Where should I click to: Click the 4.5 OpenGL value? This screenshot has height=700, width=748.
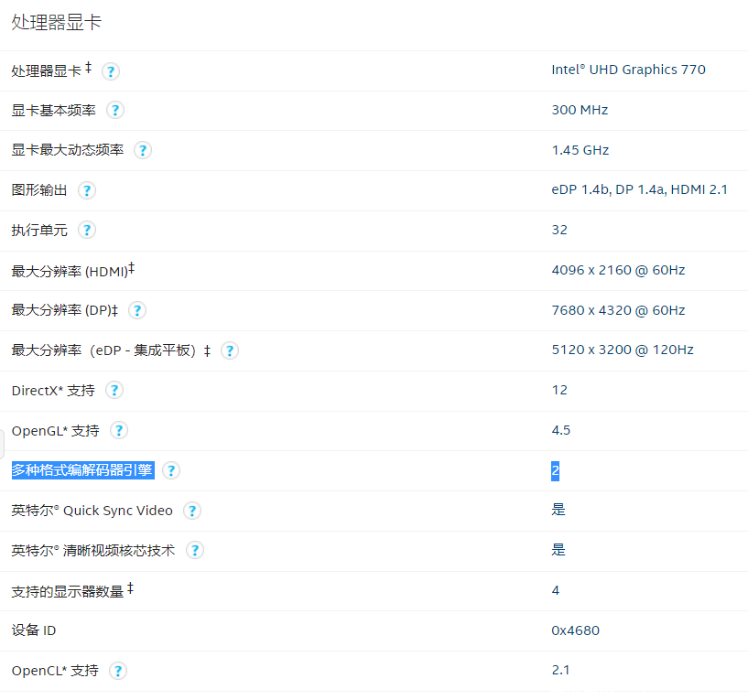[x=561, y=430]
